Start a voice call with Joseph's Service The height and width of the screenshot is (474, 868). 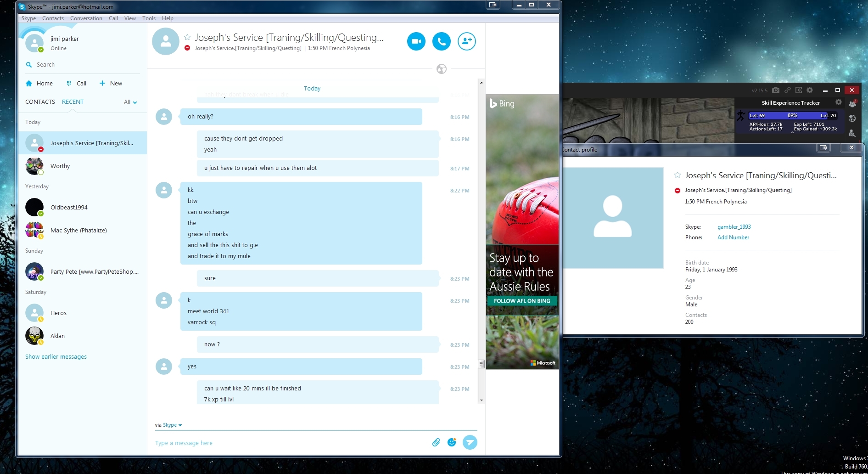[x=441, y=41]
